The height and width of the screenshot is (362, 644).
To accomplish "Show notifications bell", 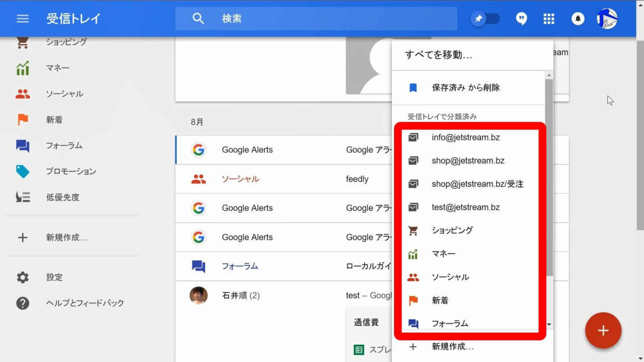I will [x=578, y=19].
